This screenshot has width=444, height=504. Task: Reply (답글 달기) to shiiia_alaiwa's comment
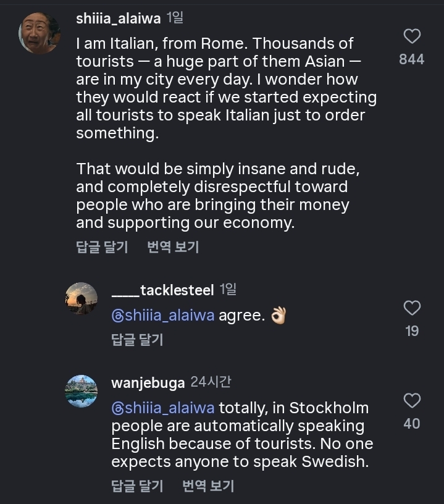[102, 248]
